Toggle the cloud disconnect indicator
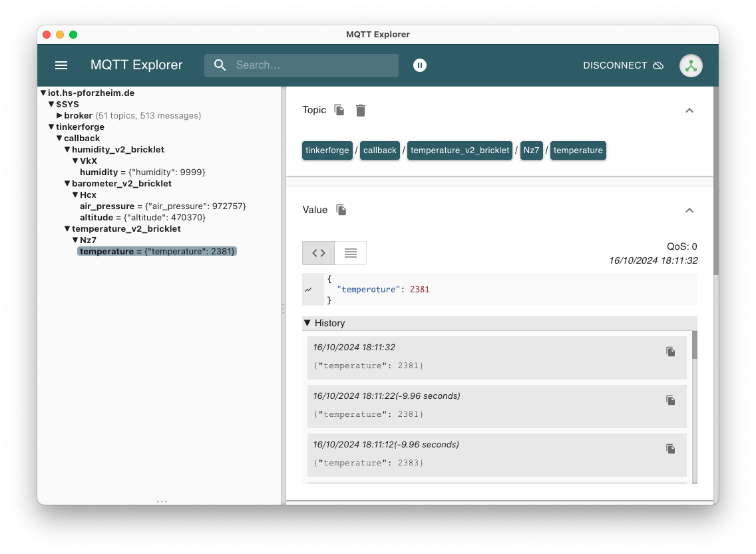 [x=658, y=65]
